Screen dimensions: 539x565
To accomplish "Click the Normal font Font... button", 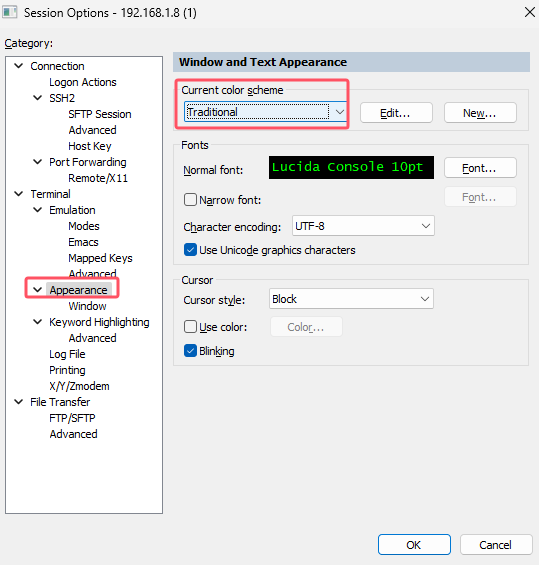I will click(480, 168).
